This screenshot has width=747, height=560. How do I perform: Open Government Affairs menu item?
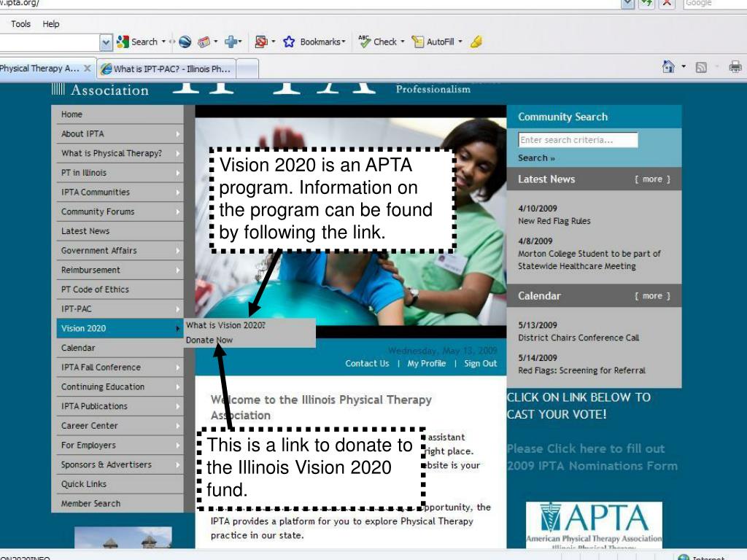tap(120, 251)
